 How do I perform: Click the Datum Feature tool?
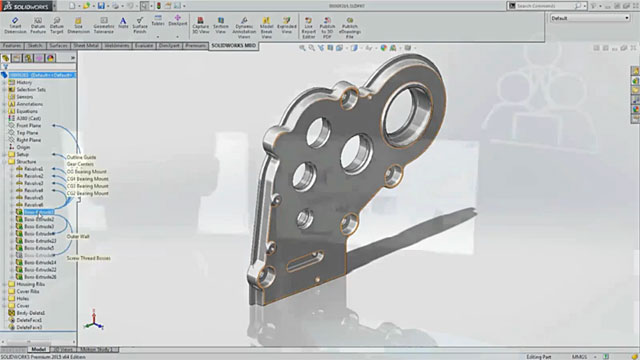[x=38, y=25]
